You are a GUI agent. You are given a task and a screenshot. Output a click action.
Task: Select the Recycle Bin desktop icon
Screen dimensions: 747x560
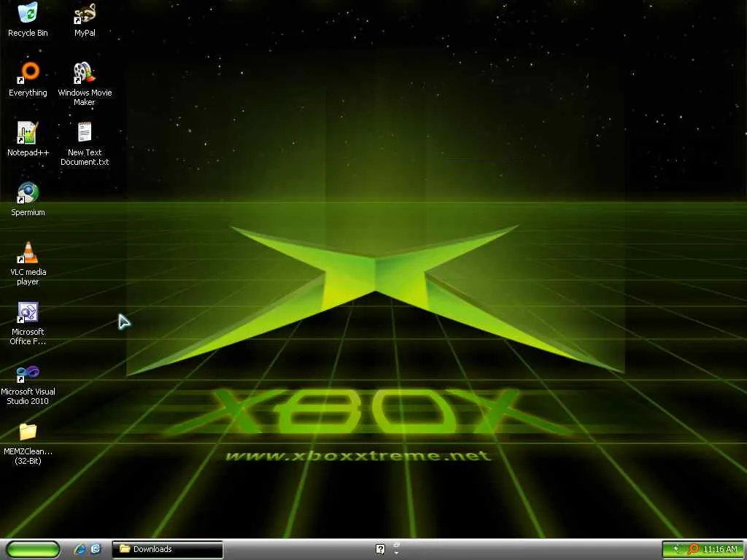pos(28,19)
